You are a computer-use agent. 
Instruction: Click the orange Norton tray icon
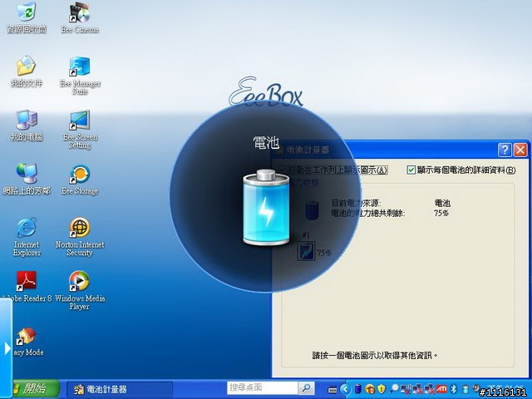click(370, 389)
